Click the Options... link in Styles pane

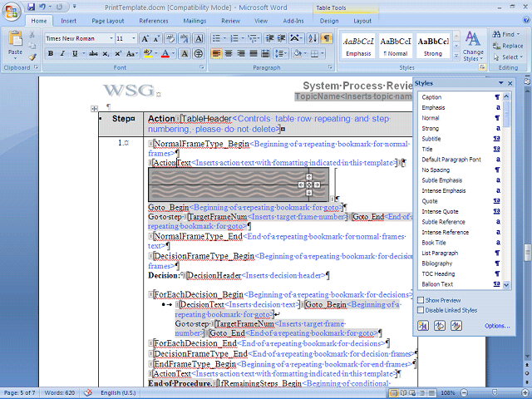coord(497,326)
